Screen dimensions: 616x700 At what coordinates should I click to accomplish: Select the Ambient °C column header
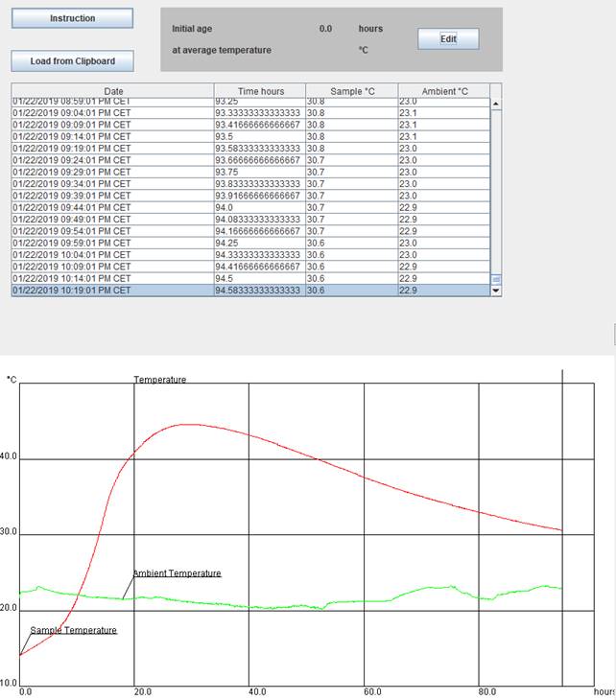442,91
